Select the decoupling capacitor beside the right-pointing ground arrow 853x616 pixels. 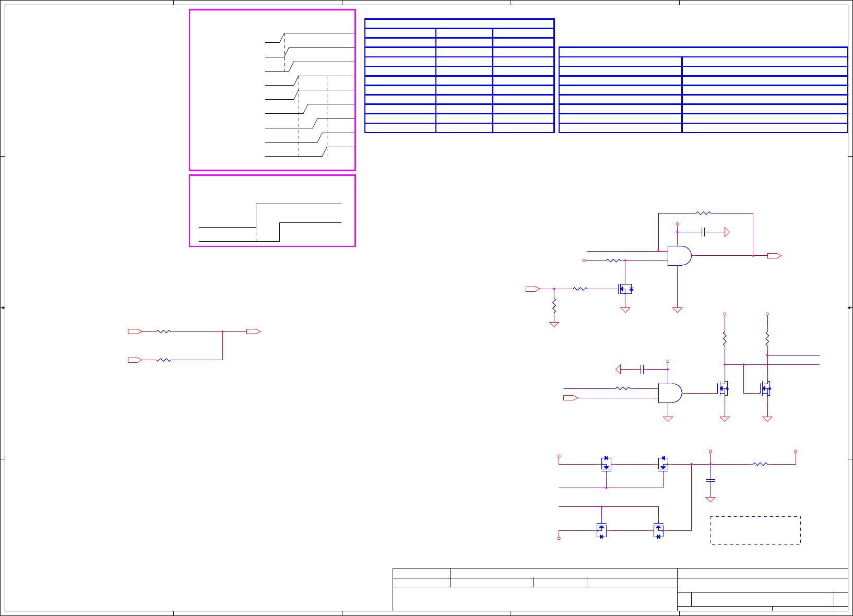[703, 232]
